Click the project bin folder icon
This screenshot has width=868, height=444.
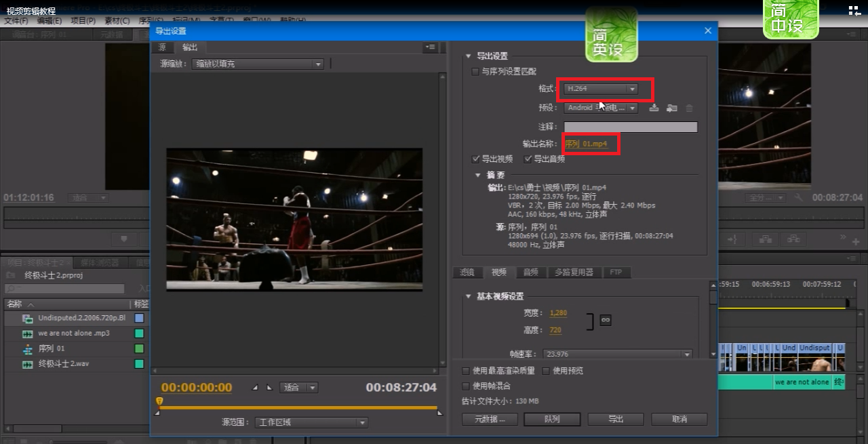click(9, 275)
